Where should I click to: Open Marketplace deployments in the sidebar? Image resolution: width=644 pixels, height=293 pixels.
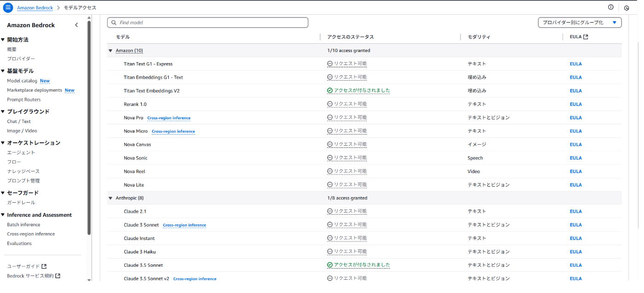pyautogui.click(x=34, y=90)
